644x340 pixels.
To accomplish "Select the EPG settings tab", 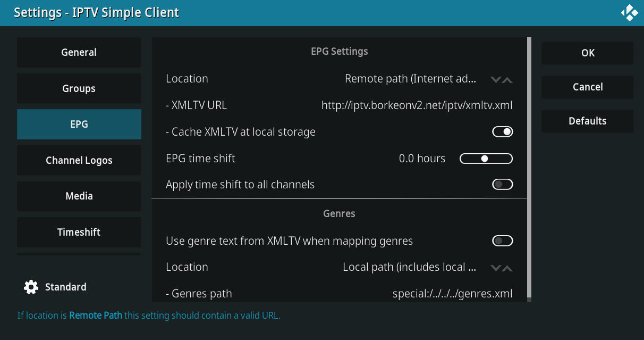I will [79, 124].
